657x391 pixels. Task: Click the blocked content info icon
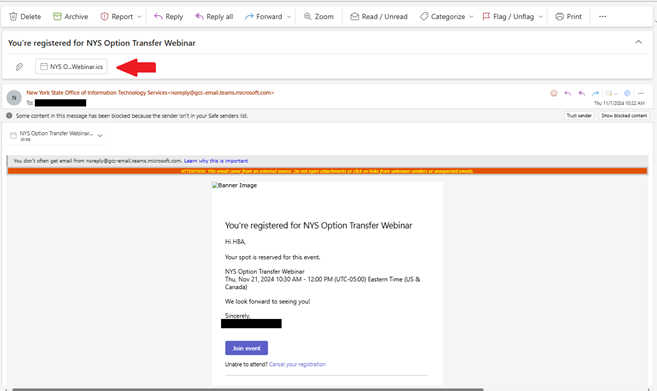9,116
